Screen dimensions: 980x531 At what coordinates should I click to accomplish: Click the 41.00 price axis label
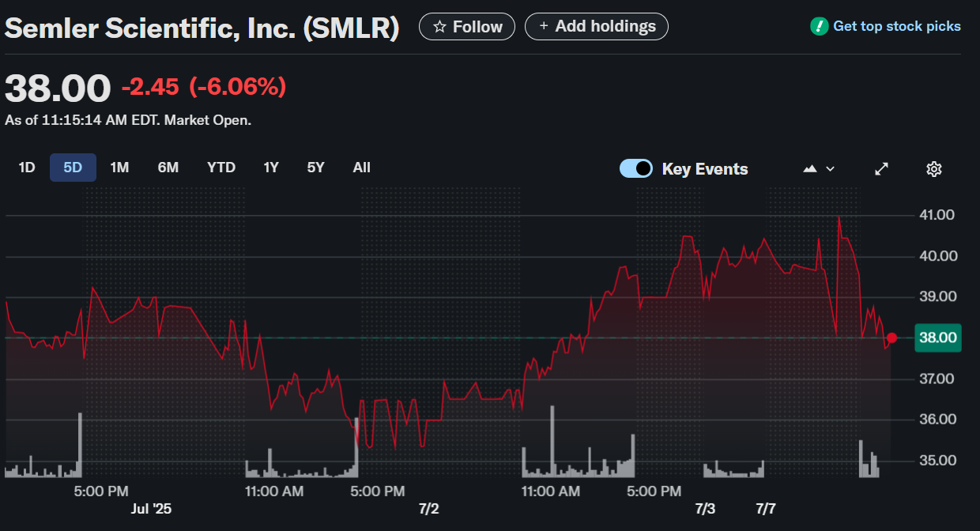click(x=937, y=215)
